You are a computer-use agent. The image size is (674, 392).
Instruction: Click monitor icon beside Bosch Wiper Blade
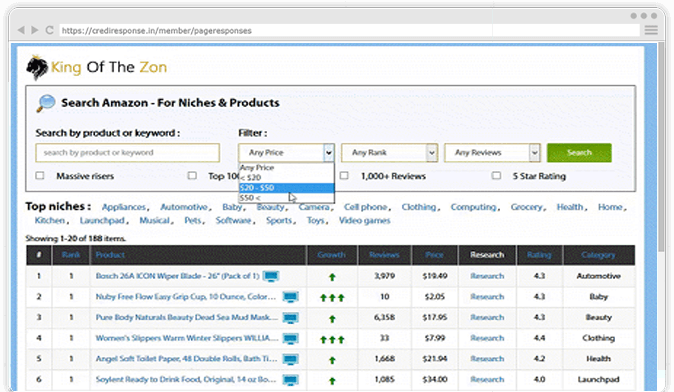coord(271,276)
